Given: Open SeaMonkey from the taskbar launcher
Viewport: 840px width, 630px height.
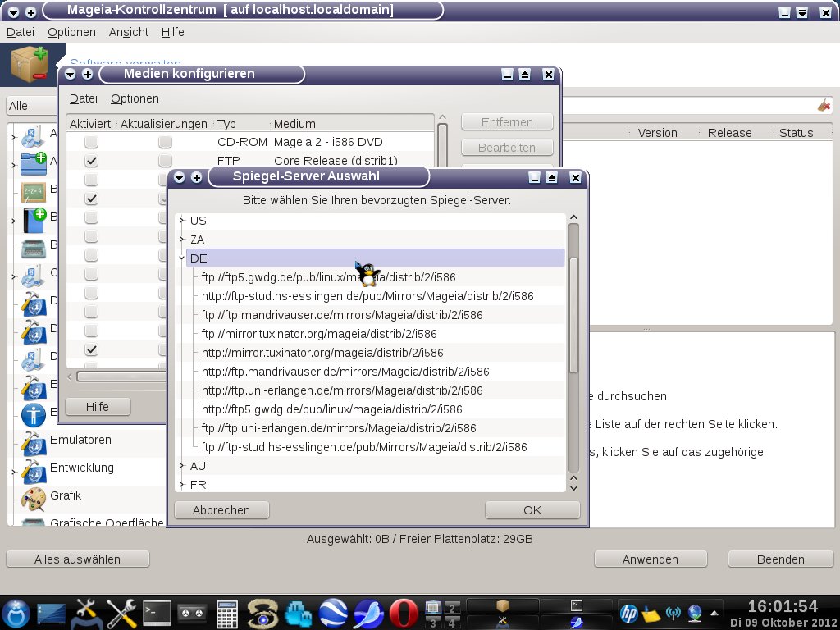Looking at the screenshot, I should pos(368,614).
